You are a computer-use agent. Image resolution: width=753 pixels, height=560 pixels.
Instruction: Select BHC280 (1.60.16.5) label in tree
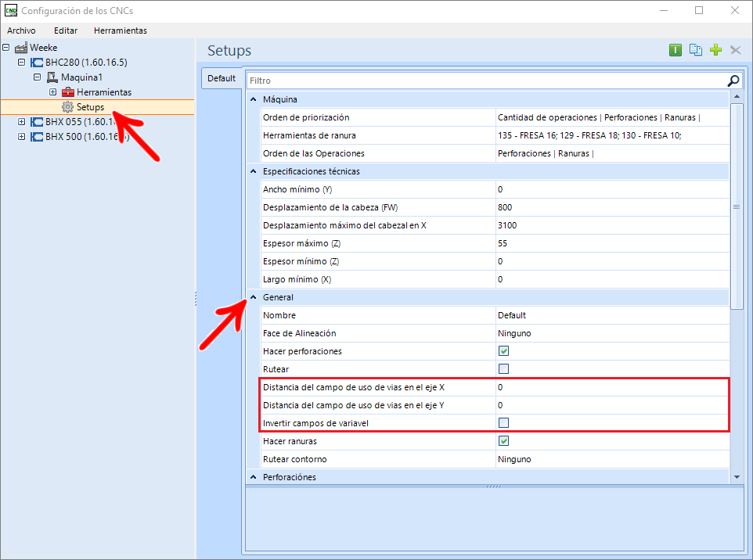[x=86, y=63]
